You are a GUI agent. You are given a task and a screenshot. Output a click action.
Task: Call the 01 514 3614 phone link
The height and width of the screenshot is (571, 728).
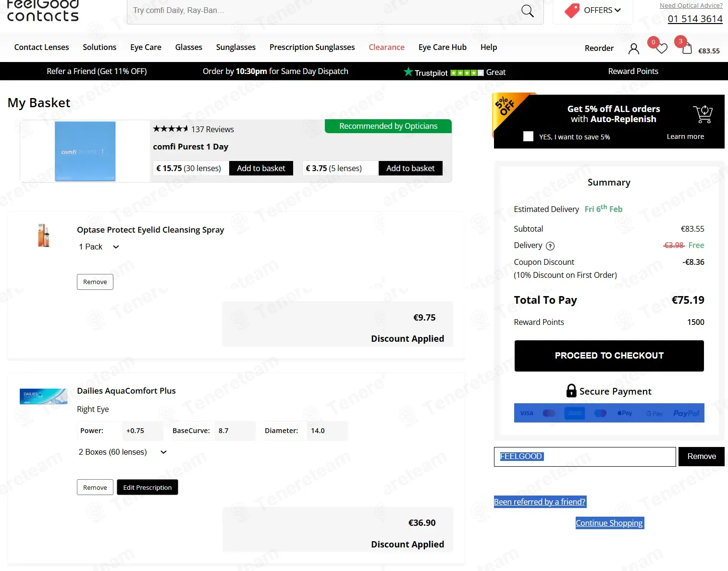pyautogui.click(x=695, y=19)
